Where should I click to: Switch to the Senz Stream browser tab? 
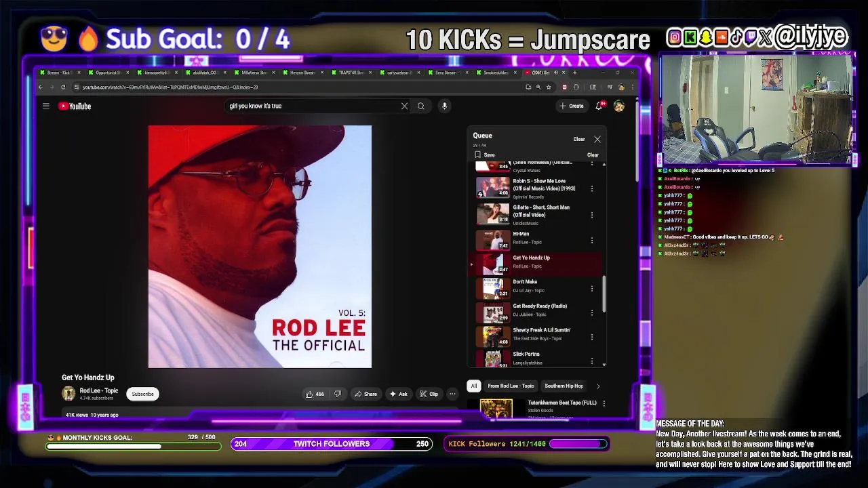tap(448, 73)
